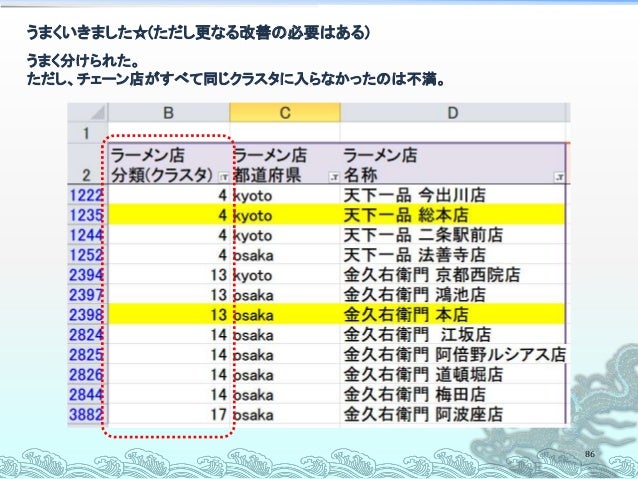Select row header 1235

point(86,215)
